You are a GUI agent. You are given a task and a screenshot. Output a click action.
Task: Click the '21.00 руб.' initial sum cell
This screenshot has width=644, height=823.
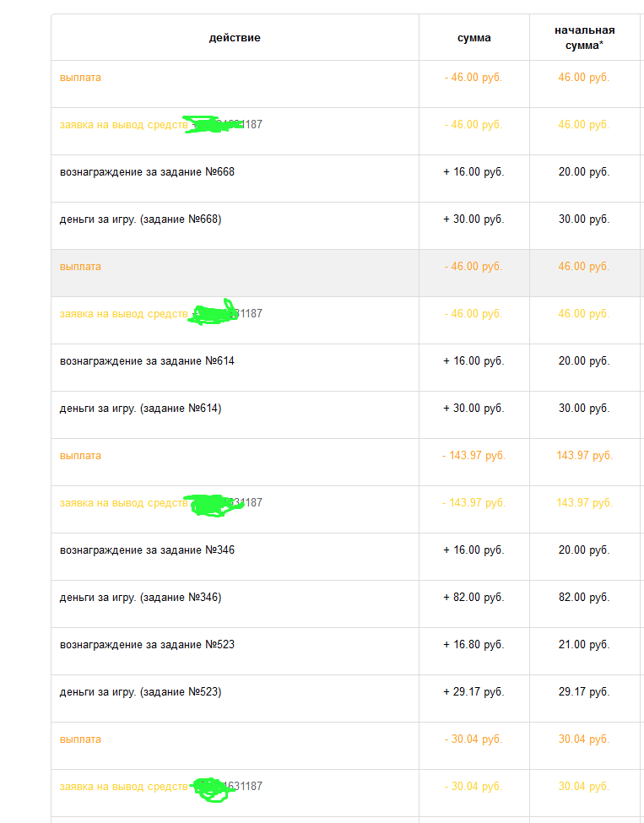click(x=584, y=645)
